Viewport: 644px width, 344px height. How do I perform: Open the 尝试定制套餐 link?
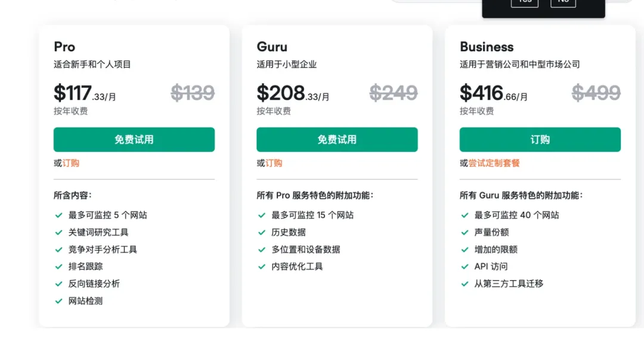(494, 163)
